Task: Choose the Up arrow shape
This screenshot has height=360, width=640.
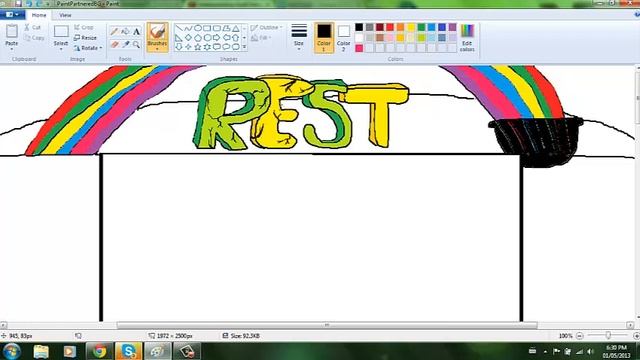Action: click(x=236, y=38)
